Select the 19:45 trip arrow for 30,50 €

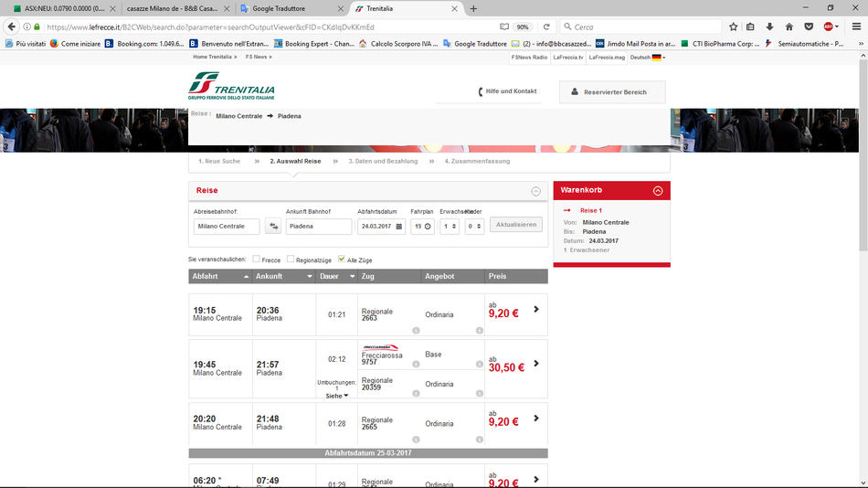point(535,364)
